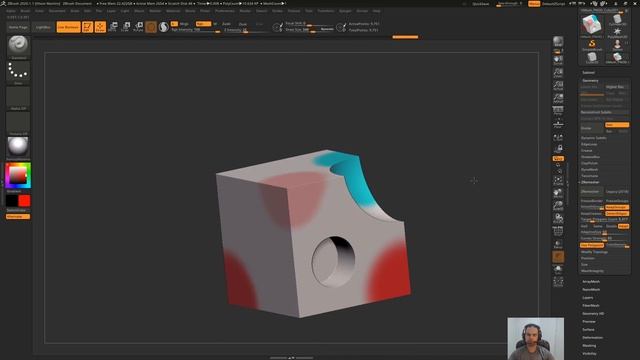
Task: Click the material sphere preview
Action: (18, 146)
